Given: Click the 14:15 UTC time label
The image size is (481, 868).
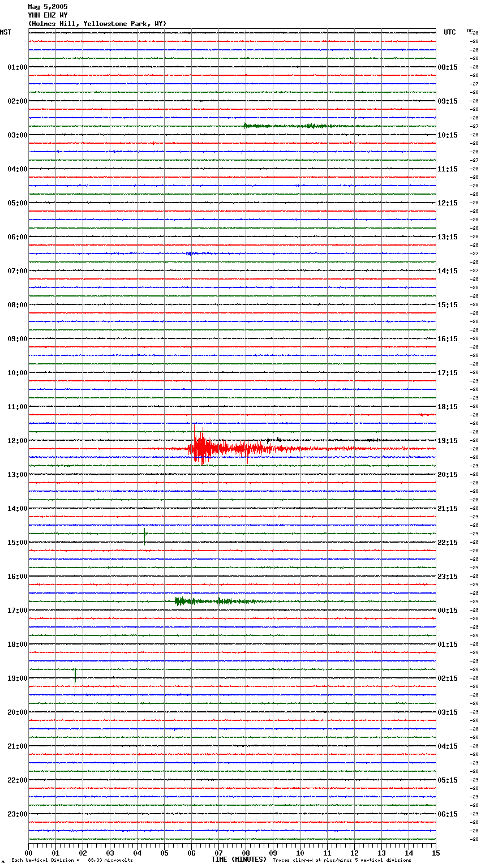Looking at the screenshot, I should [448, 271].
